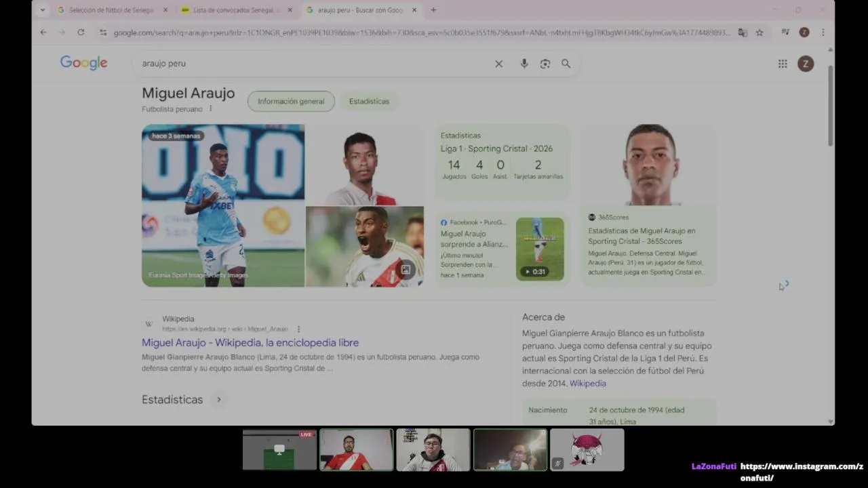Viewport: 868px width, 488px height.
Task: Go forward in browser history
Action: (62, 33)
